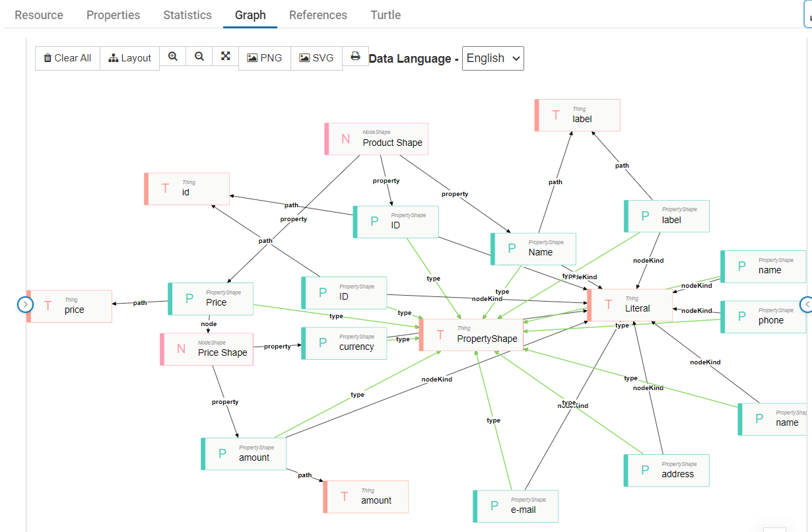This screenshot has width=812, height=532.
Task: Apply Layout to the graph
Action: [x=130, y=58]
